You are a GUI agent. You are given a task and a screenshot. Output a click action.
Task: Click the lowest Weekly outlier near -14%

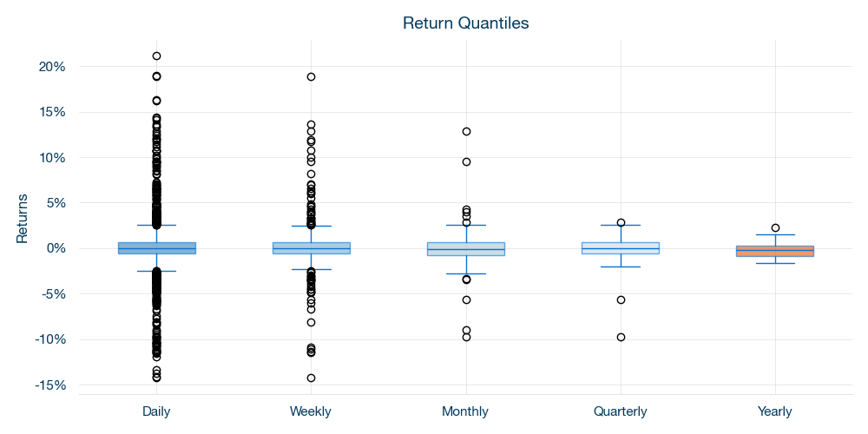tap(311, 378)
